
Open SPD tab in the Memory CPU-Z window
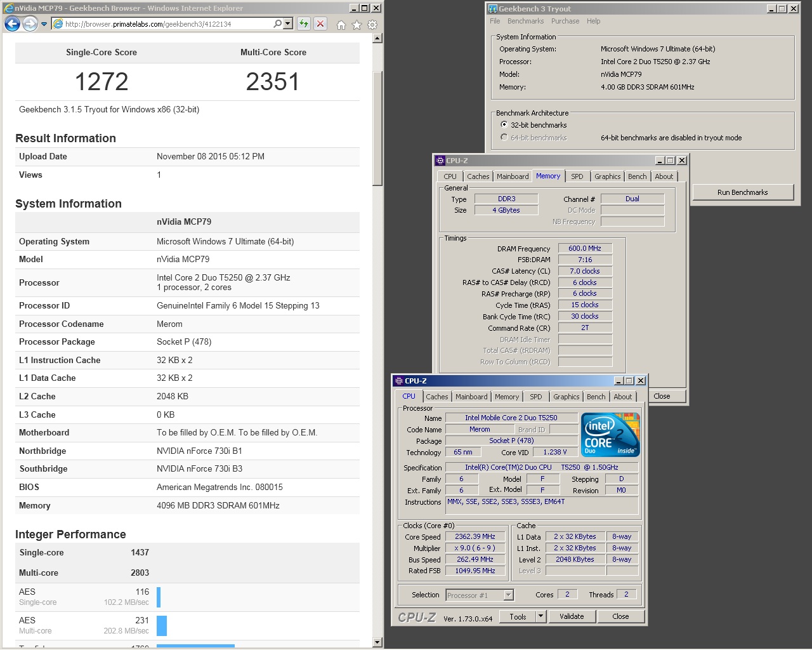(x=577, y=176)
